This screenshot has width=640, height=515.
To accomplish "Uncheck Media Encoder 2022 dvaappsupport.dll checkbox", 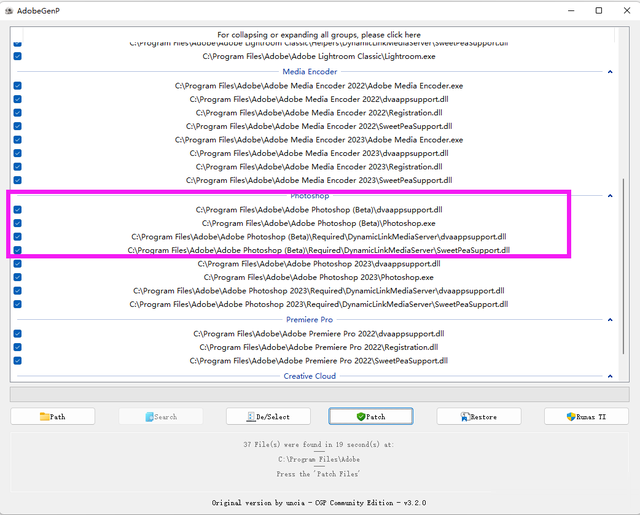I will click(x=18, y=99).
